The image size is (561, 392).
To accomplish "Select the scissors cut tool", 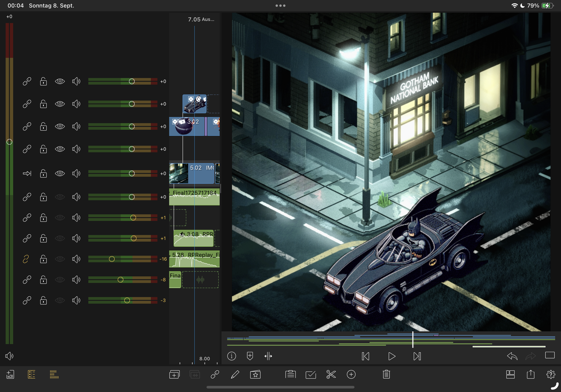I will (x=331, y=374).
